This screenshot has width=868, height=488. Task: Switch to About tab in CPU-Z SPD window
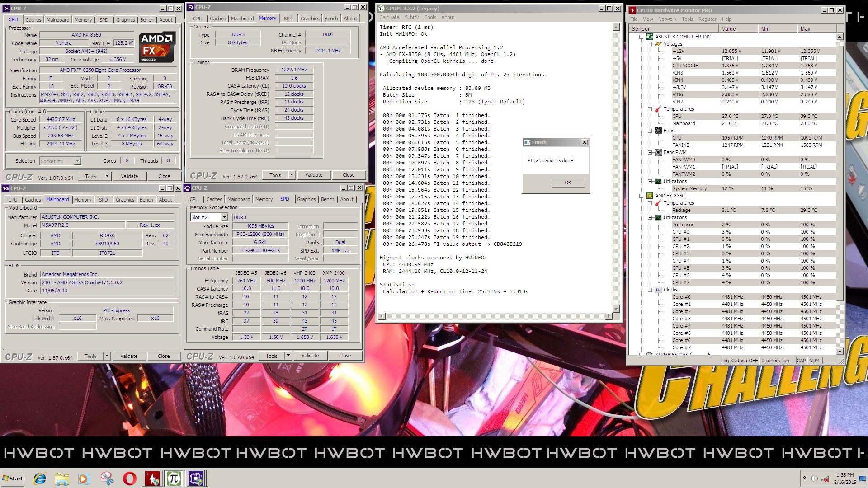pos(347,199)
